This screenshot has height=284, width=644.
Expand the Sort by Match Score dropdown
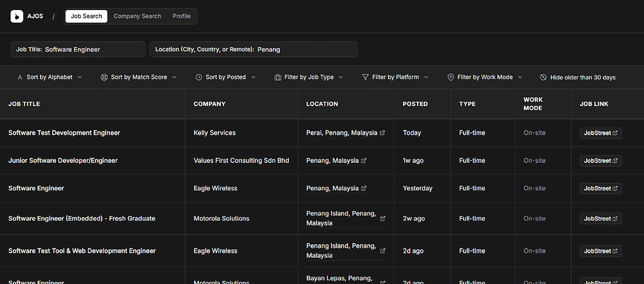(x=139, y=77)
